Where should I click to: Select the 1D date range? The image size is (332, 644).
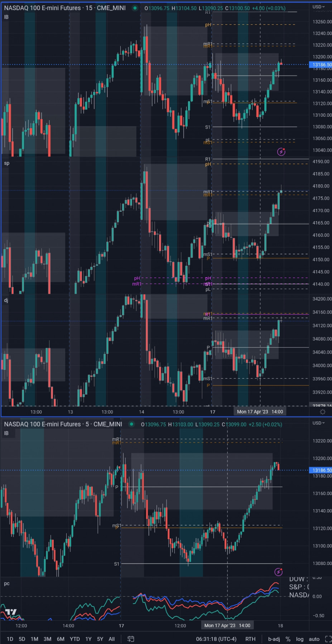coord(10,639)
